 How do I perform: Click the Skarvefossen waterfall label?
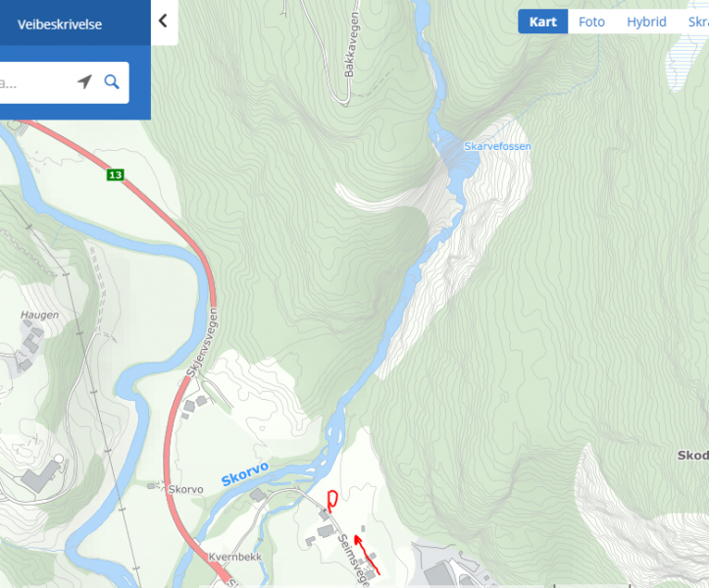(x=497, y=146)
